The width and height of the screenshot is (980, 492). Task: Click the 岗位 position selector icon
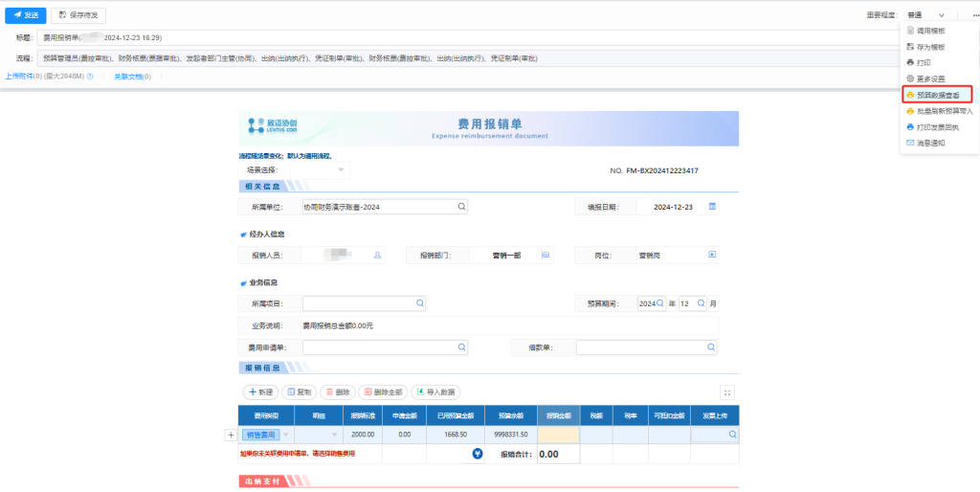(x=711, y=255)
